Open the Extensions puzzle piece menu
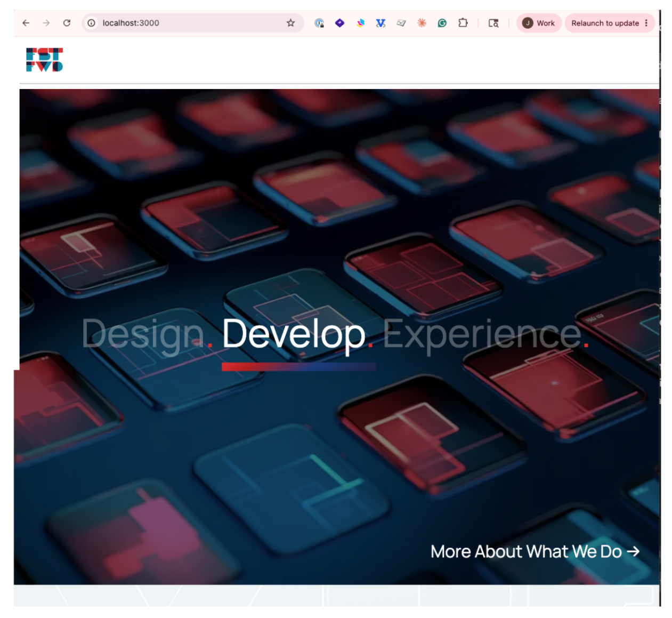Viewport: 672px width, 618px height. (x=463, y=23)
